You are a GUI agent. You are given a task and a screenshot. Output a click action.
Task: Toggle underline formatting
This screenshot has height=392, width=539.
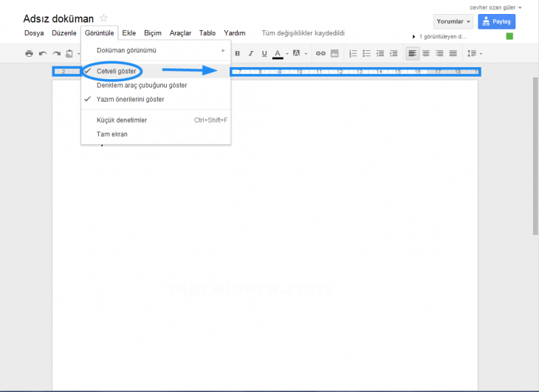pyautogui.click(x=264, y=54)
